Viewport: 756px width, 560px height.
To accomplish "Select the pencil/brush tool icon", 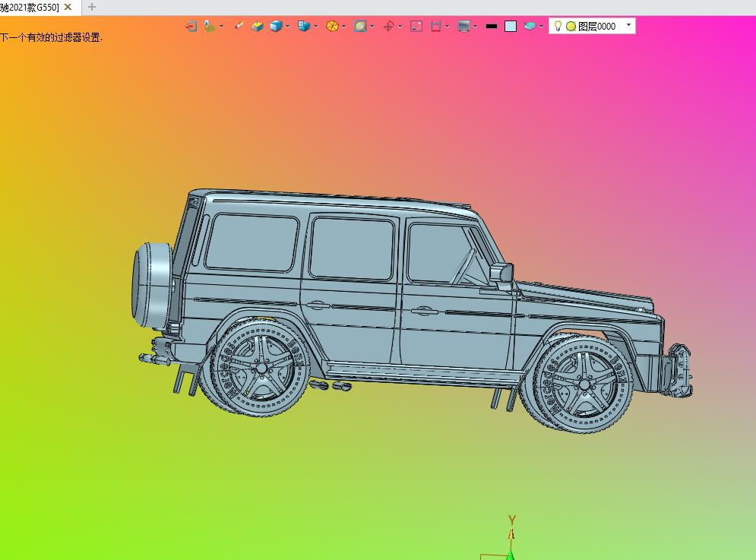I will 239,26.
